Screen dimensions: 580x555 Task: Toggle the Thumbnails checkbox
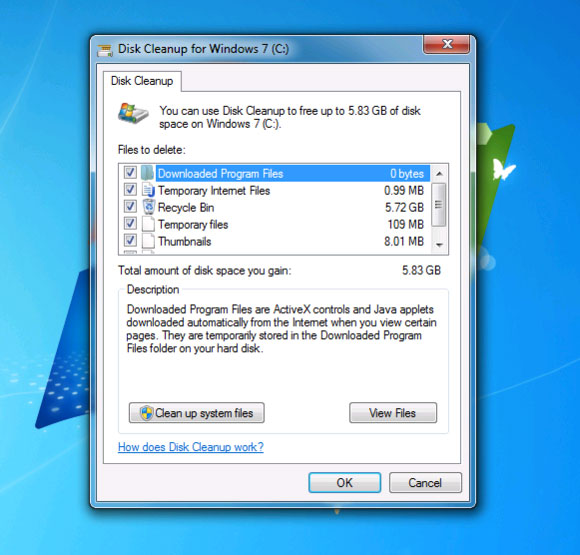click(130, 240)
